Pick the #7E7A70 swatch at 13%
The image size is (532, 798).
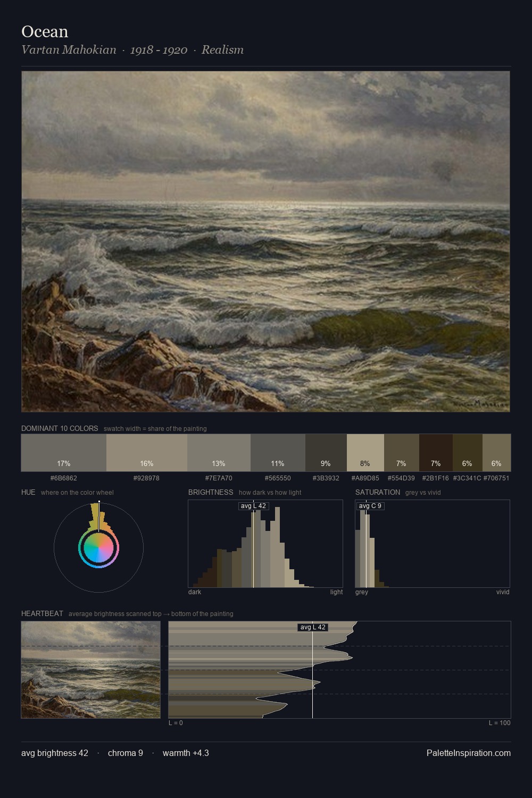(219, 453)
